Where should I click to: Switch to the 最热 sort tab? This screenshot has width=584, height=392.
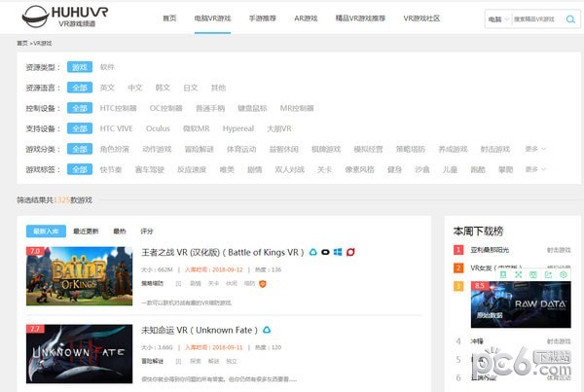pyautogui.click(x=120, y=232)
